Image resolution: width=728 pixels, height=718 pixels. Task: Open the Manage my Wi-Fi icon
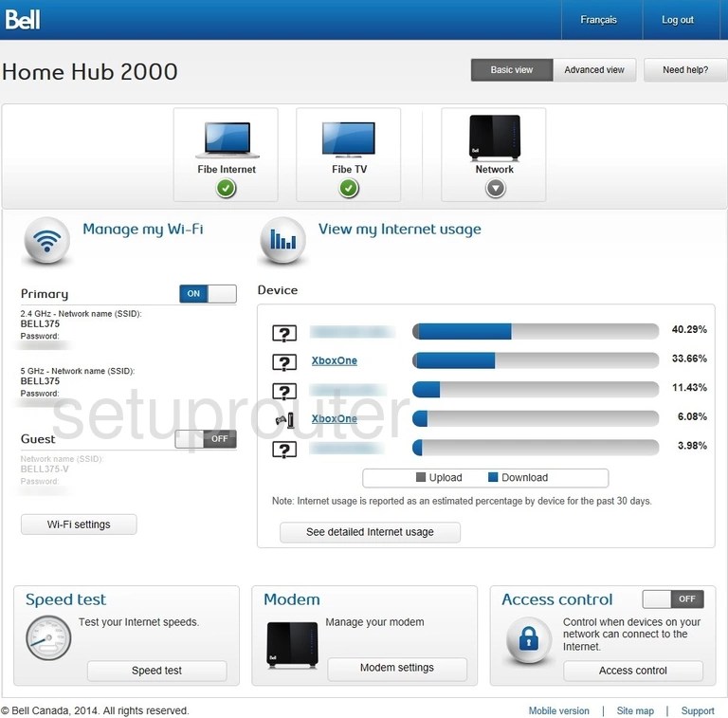point(46,241)
